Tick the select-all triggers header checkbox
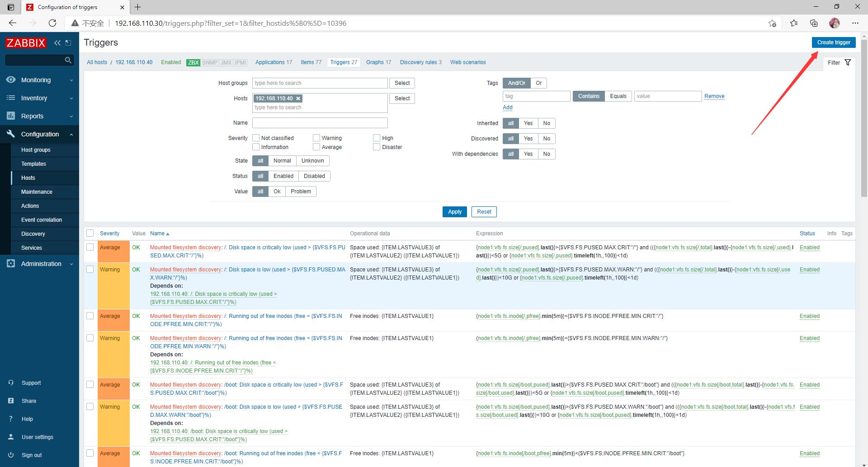Screen dimensions: 868x467 [90, 233]
